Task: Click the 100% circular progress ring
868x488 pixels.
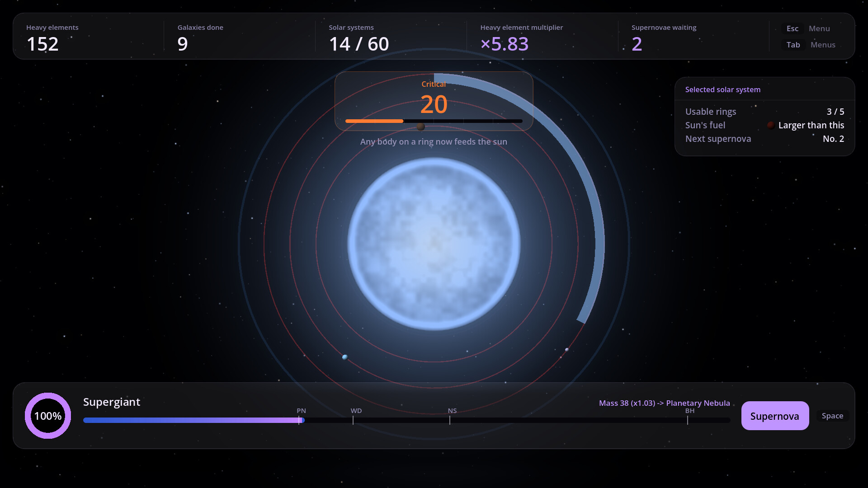Action: tap(48, 416)
